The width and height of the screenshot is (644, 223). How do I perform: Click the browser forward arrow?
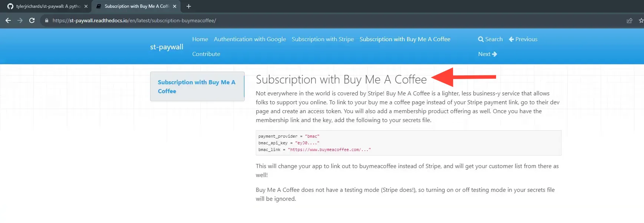pyautogui.click(x=20, y=20)
